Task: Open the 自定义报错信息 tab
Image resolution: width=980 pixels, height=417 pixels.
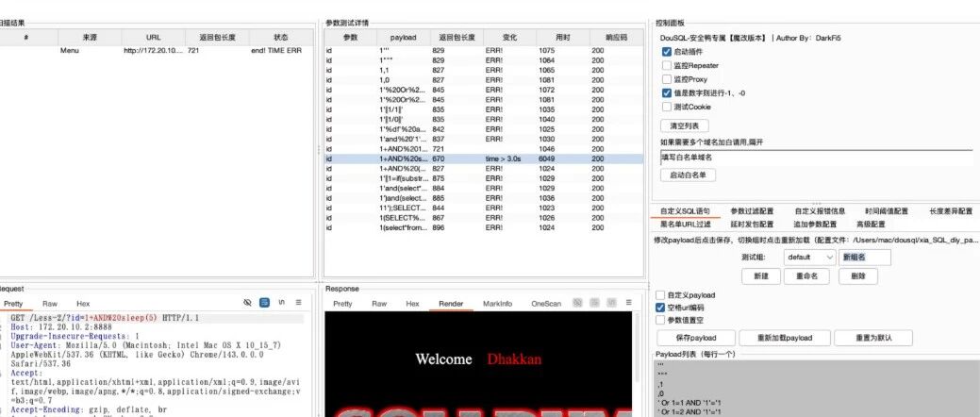Action: point(820,211)
